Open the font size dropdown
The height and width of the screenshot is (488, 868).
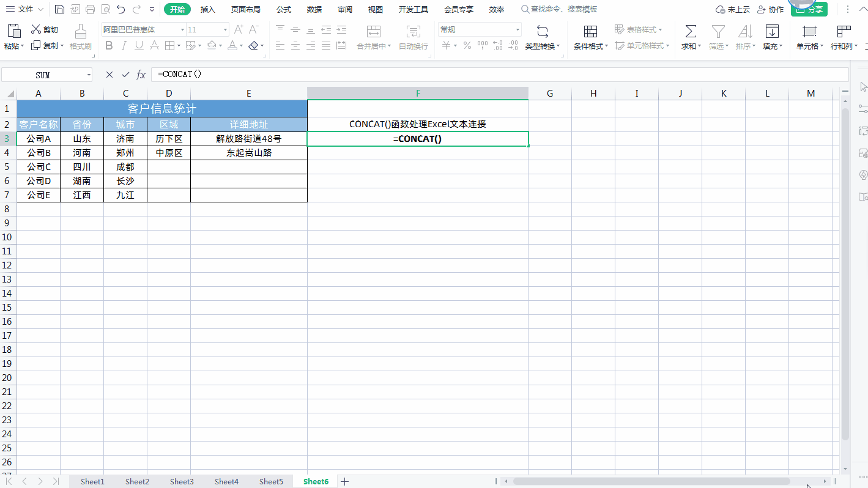coord(225,29)
